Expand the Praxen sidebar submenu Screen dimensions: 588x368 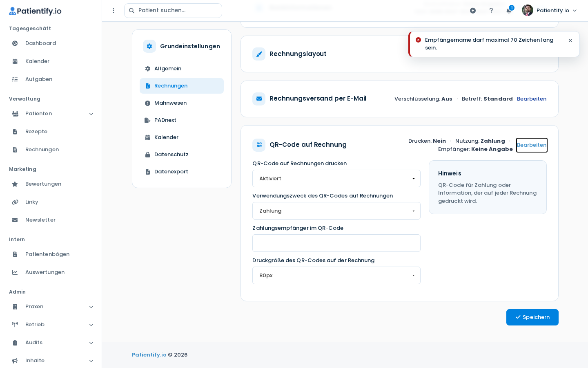tap(91, 307)
